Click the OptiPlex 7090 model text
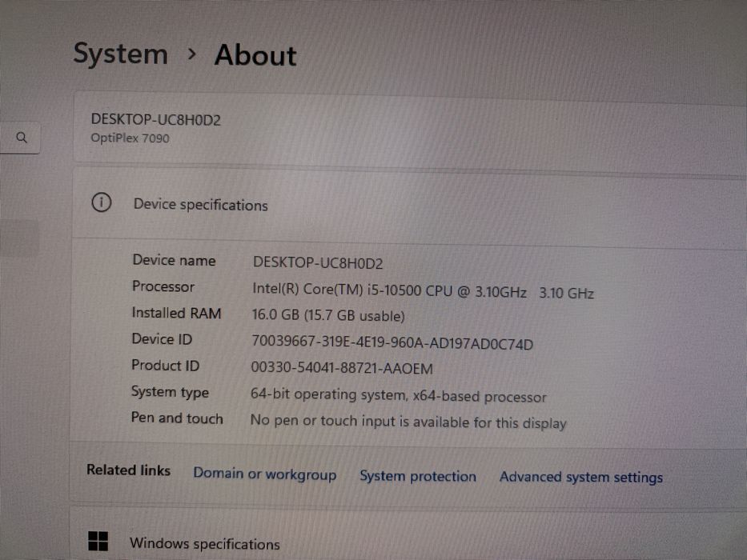747x560 pixels. (130, 138)
